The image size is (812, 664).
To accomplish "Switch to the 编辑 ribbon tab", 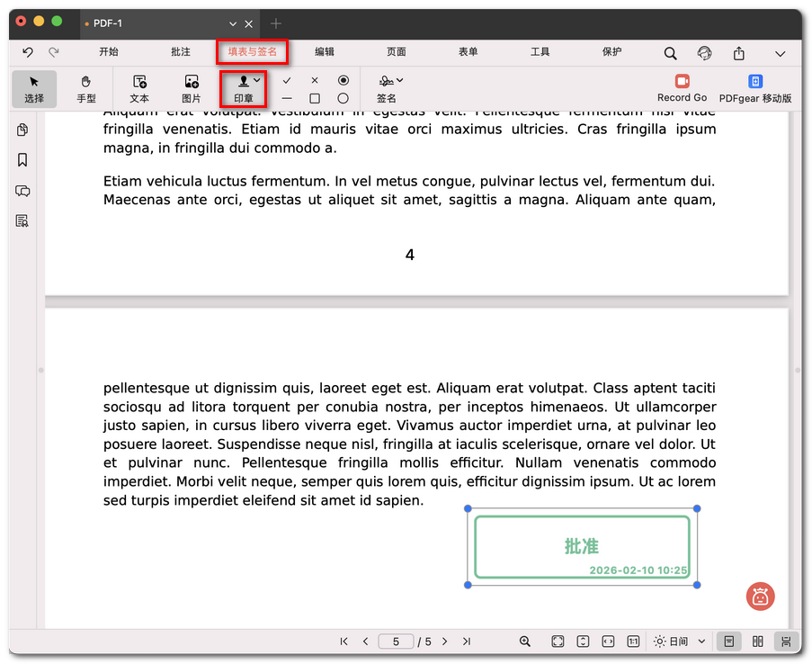I will (325, 52).
